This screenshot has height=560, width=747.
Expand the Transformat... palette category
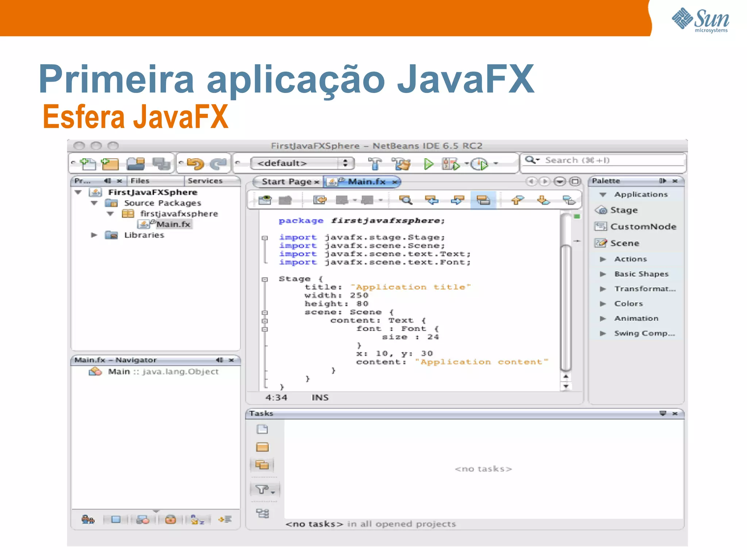[603, 289]
